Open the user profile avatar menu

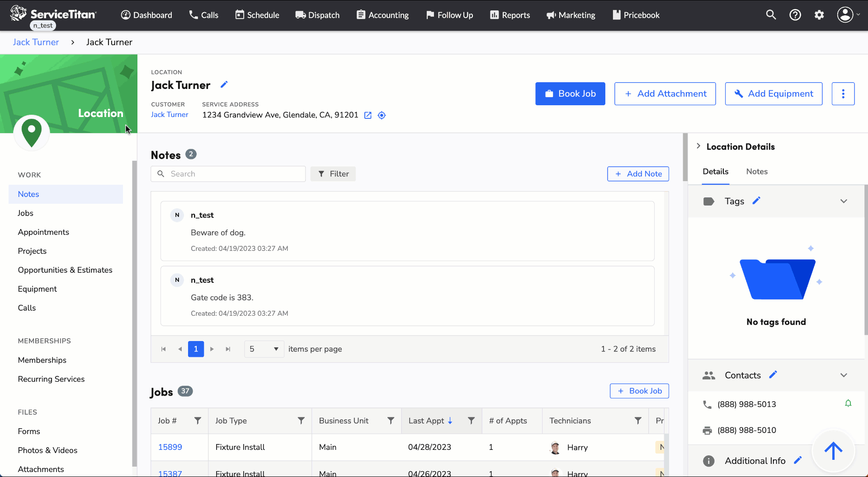click(845, 14)
